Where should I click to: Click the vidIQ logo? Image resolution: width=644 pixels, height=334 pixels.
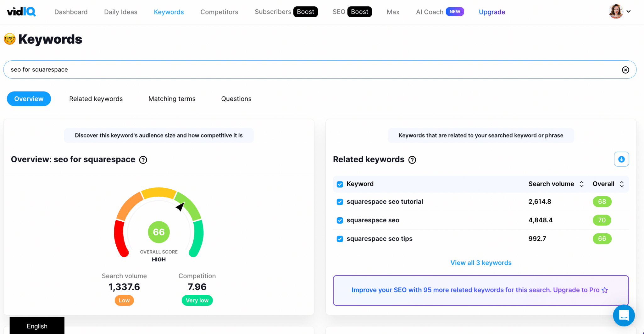21,12
